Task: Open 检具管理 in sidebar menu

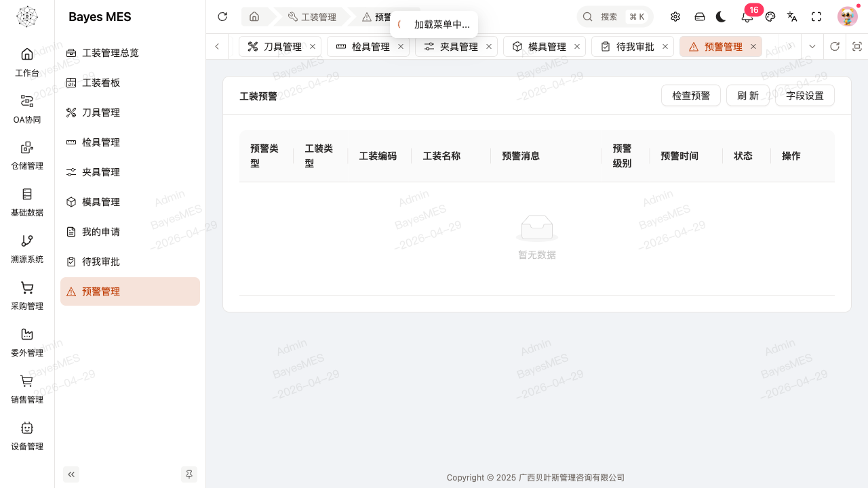Action: tap(130, 142)
